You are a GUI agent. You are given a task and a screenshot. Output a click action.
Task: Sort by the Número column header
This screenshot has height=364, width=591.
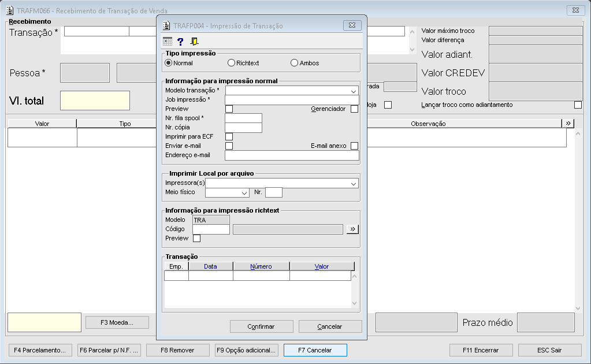click(261, 266)
